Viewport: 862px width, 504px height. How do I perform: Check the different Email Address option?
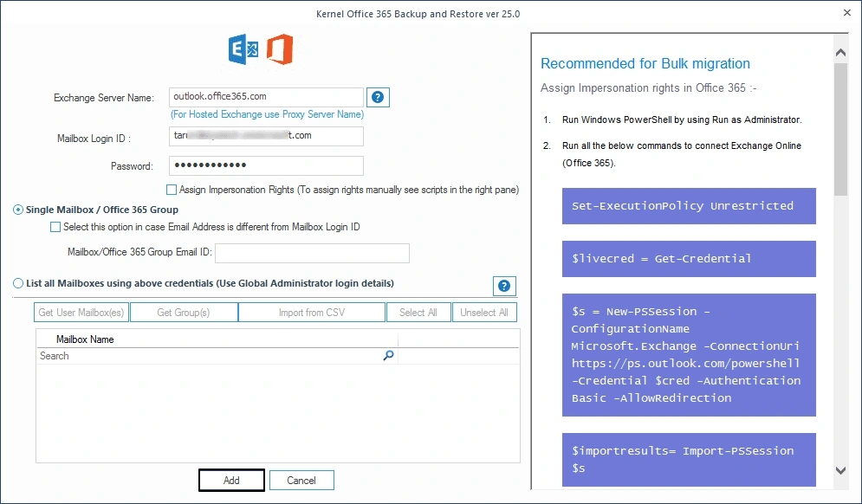pos(55,227)
